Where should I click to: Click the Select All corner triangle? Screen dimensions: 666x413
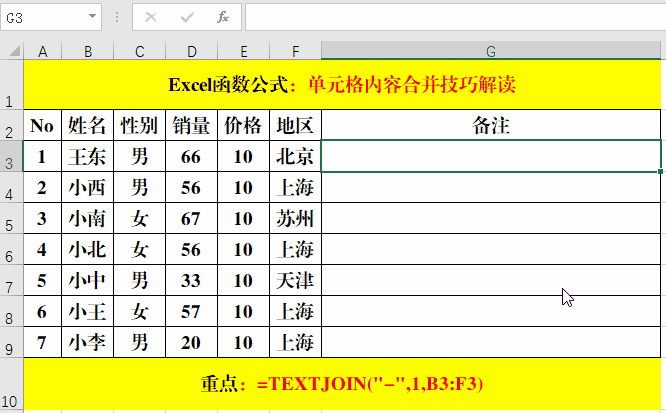coord(15,51)
